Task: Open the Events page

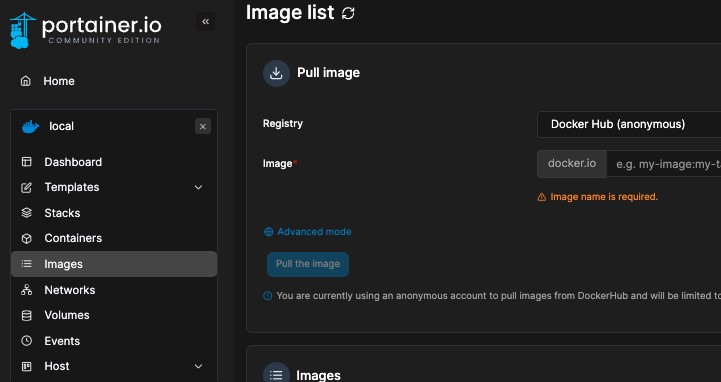Action: click(x=62, y=341)
